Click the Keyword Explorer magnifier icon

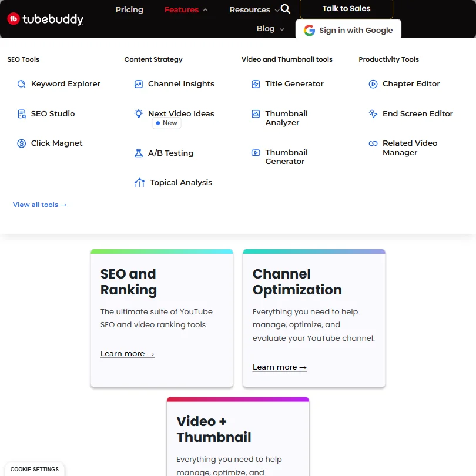[x=21, y=84]
